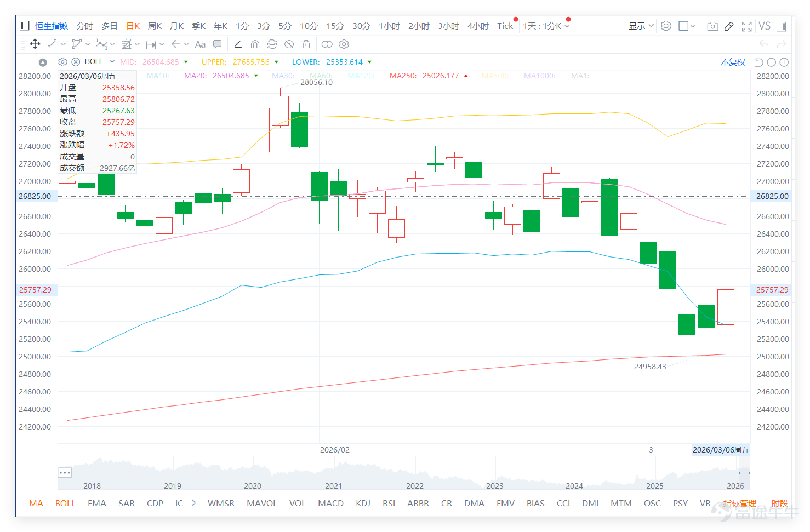Select the crosshair move cursor tool

point(35,44)
